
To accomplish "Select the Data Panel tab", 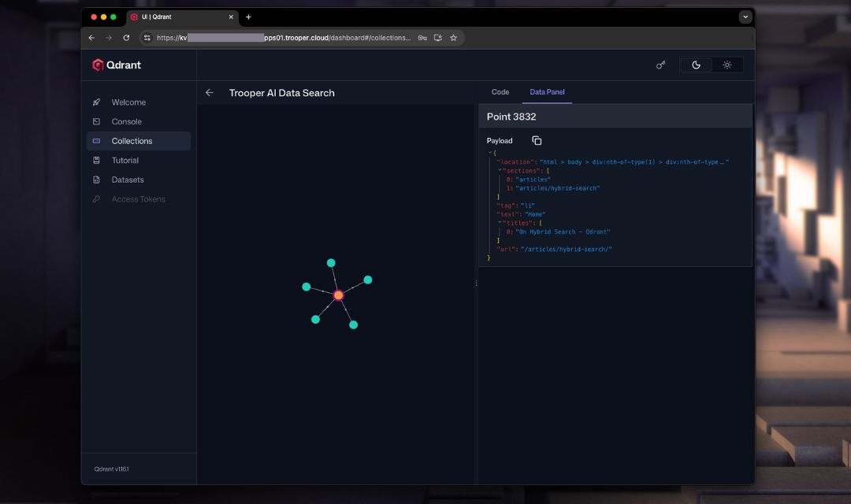I will 547,92.
